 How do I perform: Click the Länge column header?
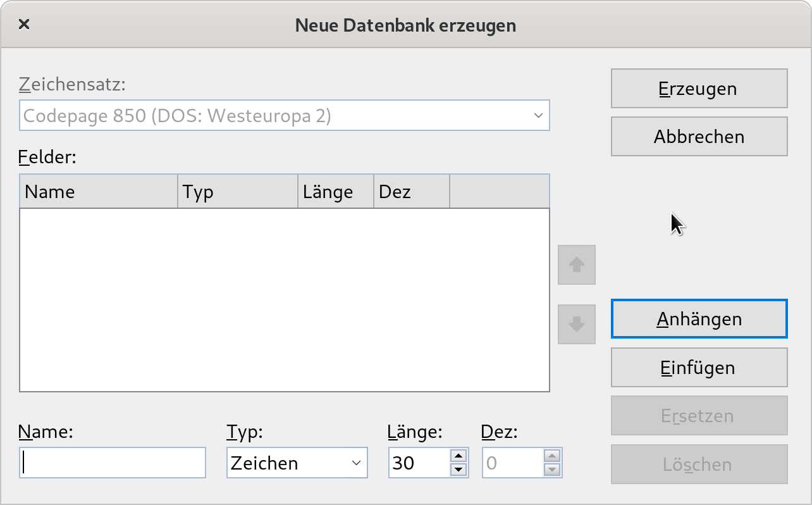(335, 191)
